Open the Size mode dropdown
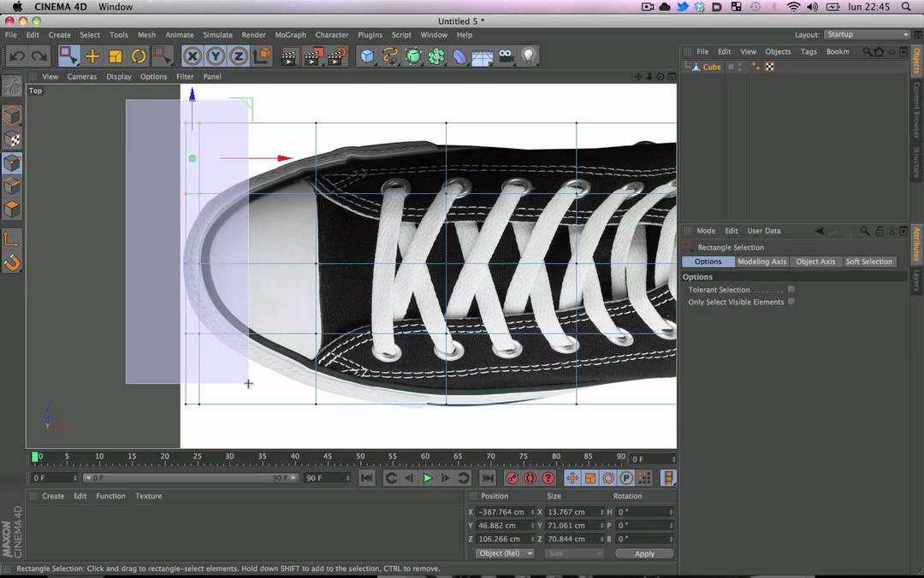The height and width of the screenshot is (578, 924). click(x=574, y=553)
